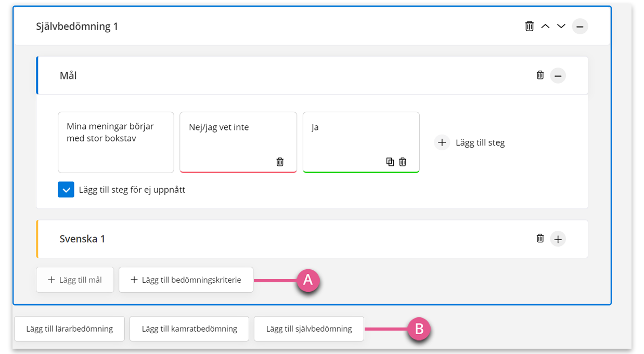Delete the 'Nej/jag vet inte' step

[280, 162]
